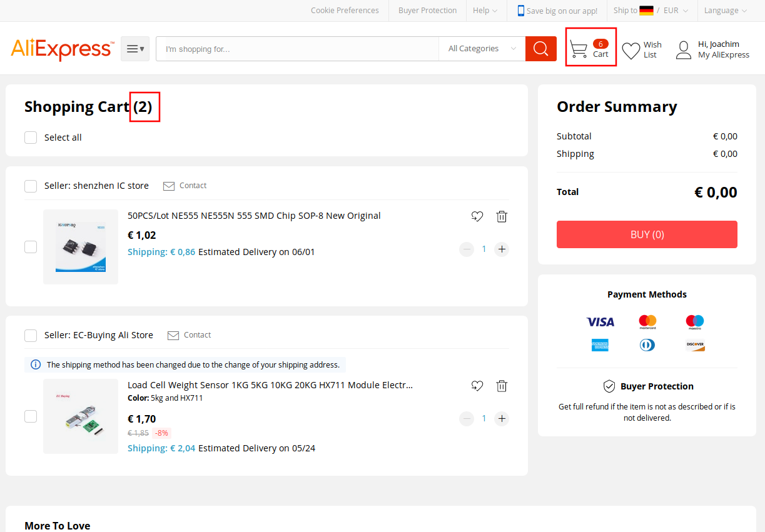Click the search magnifier button

click(x=541, y=49)
